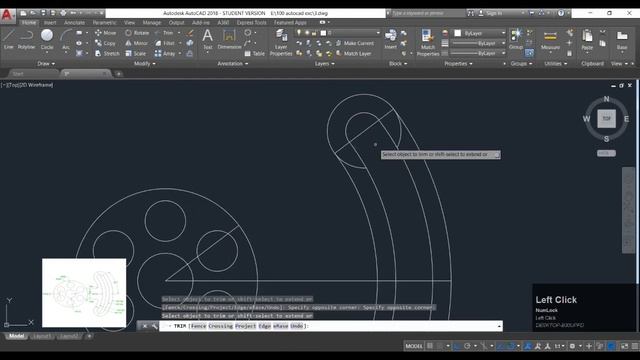Click the TOP face of ViewCube

point(607,119)
